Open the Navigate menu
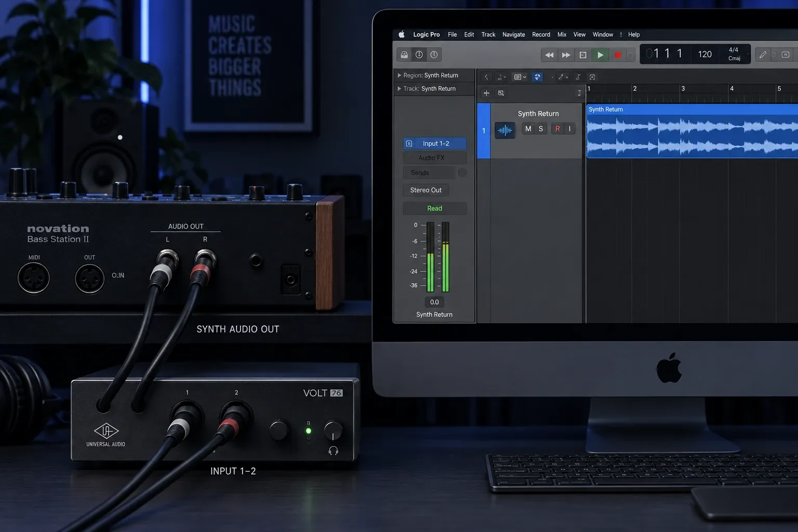The image size is (798, 532). (x=514, y=34)
